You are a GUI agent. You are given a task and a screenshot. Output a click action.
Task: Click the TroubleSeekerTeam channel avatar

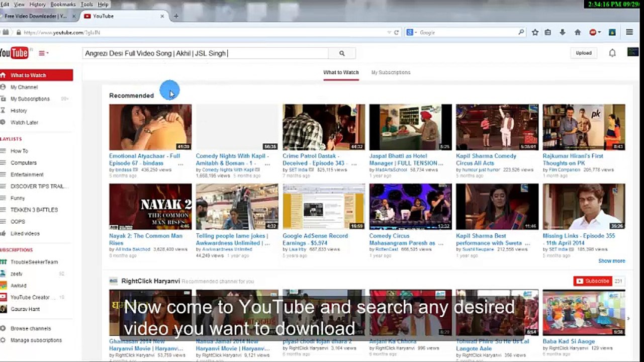[x=4, y=262]
